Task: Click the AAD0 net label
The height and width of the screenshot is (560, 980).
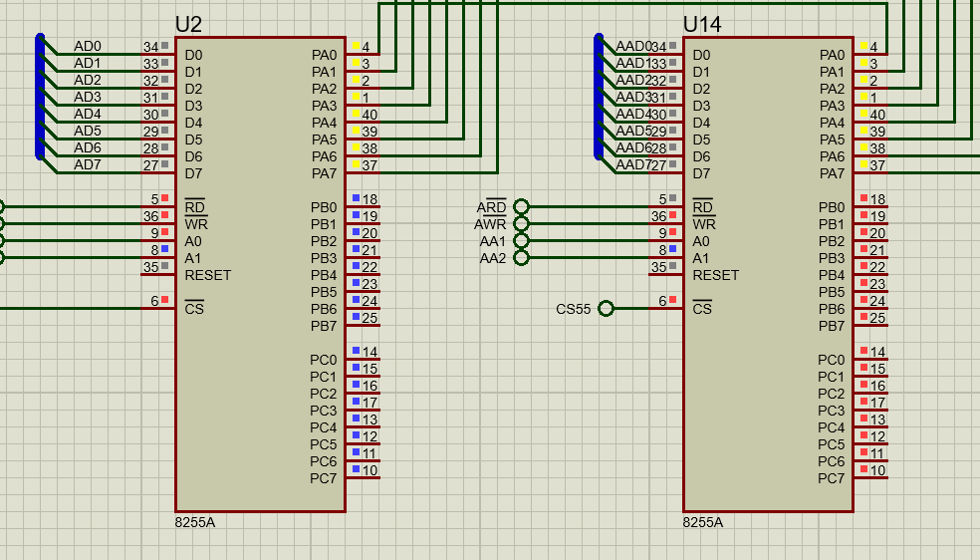Action: (x=633, y=46)
